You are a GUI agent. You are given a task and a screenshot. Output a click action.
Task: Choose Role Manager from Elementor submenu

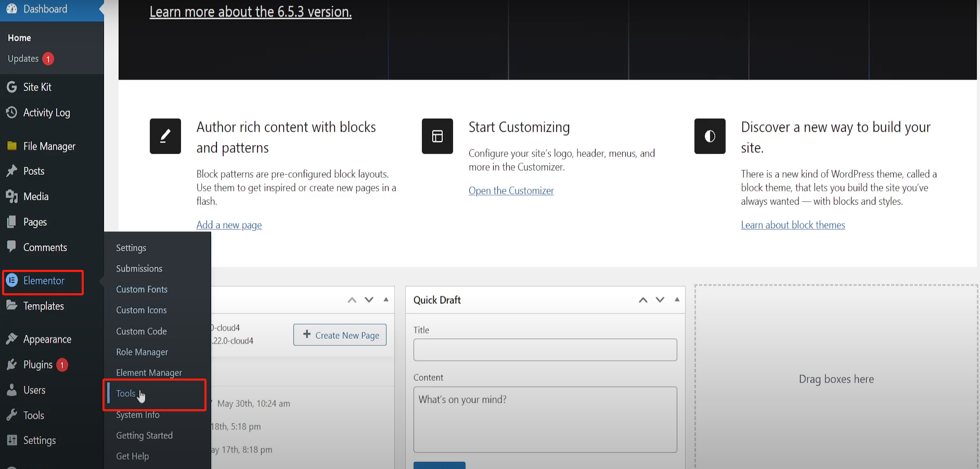coord(142,352)
